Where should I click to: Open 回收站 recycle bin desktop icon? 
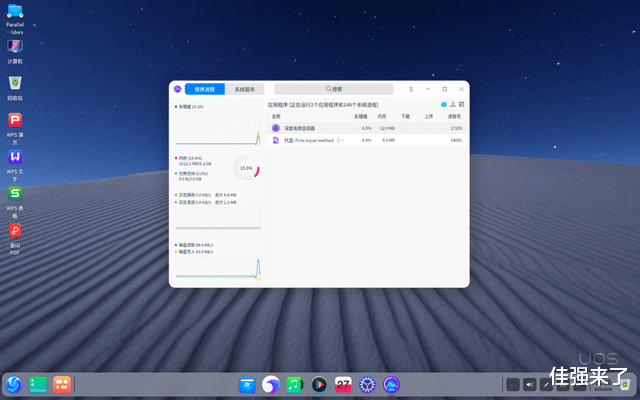(15, 88)
